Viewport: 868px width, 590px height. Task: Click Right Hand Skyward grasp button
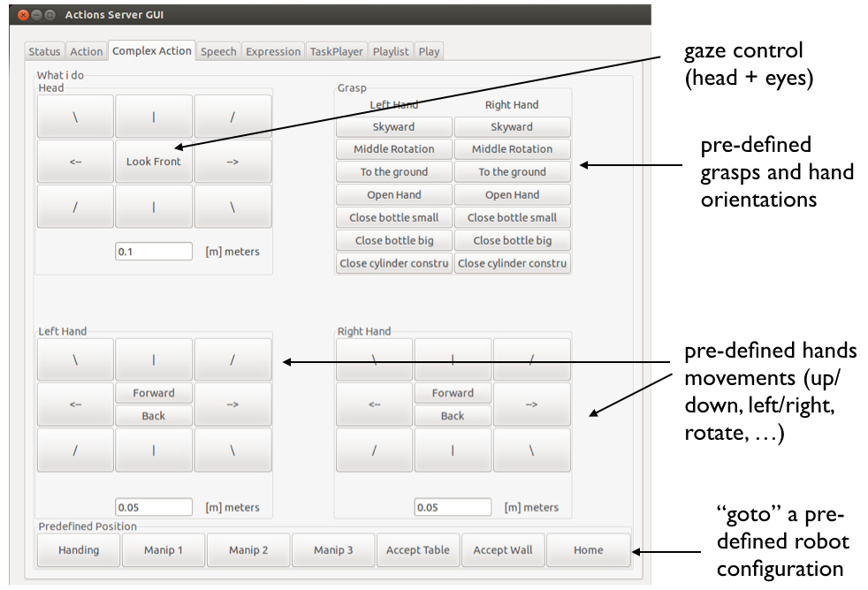pyautogui.click(x=512, y=126)
